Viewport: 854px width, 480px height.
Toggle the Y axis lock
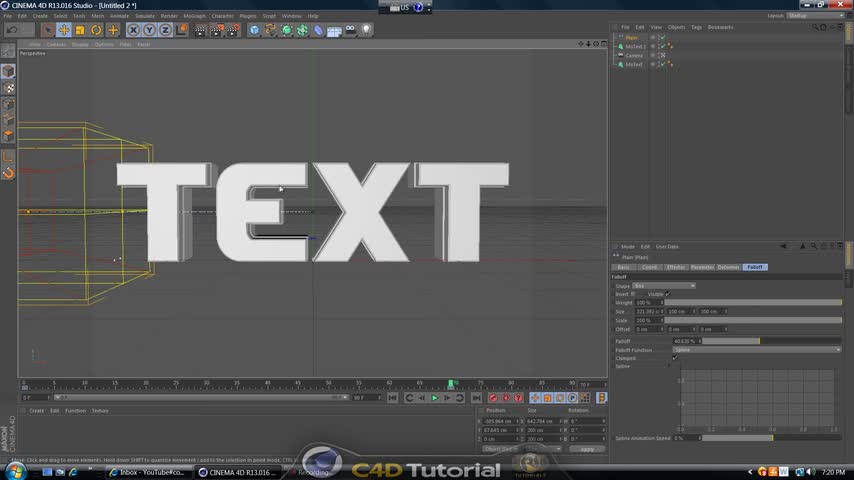[149, 30]
